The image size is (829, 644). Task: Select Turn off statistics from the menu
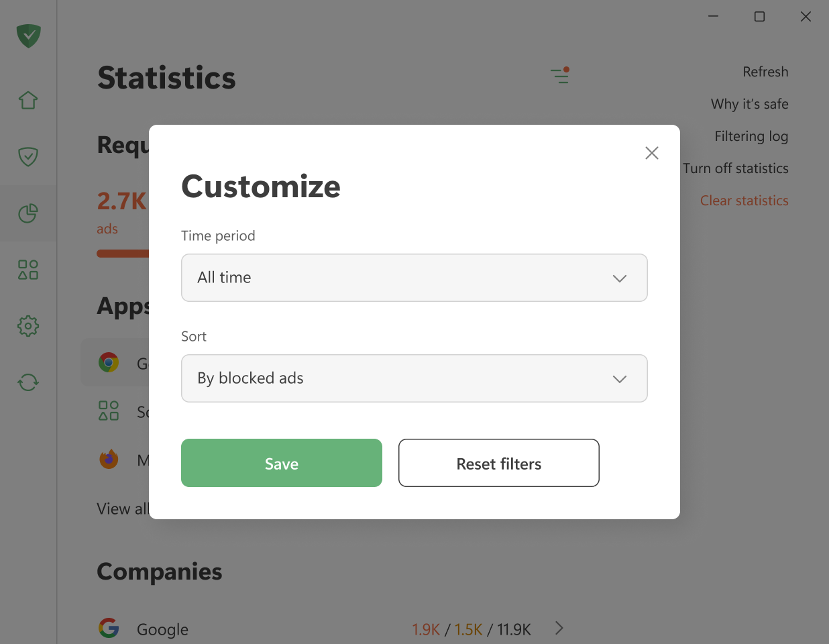(x=736, y=168)
